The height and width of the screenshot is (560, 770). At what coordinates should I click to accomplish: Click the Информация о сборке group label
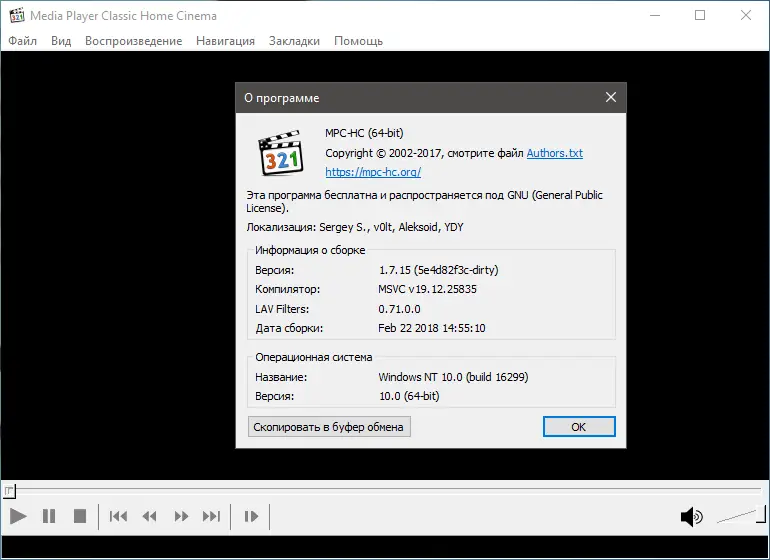tap(310, 250)
